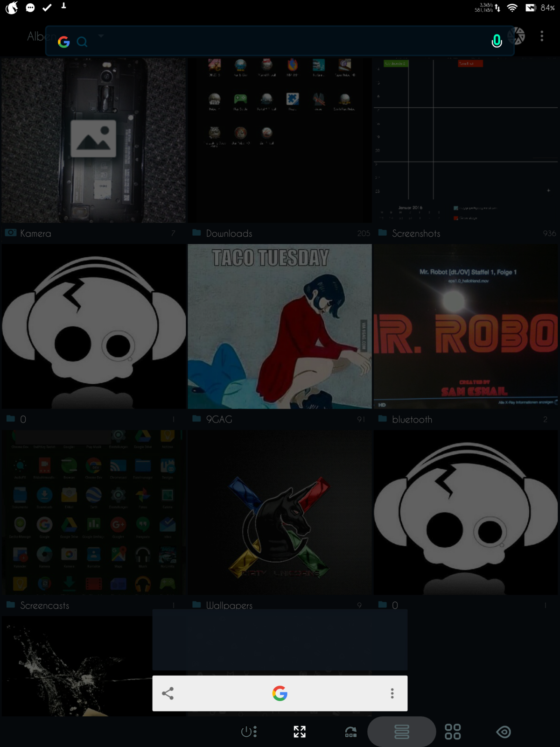The width and height of the screenshot is (560, 747).
Task: Open the white card's three-dot menu
Action: (392, 693)
